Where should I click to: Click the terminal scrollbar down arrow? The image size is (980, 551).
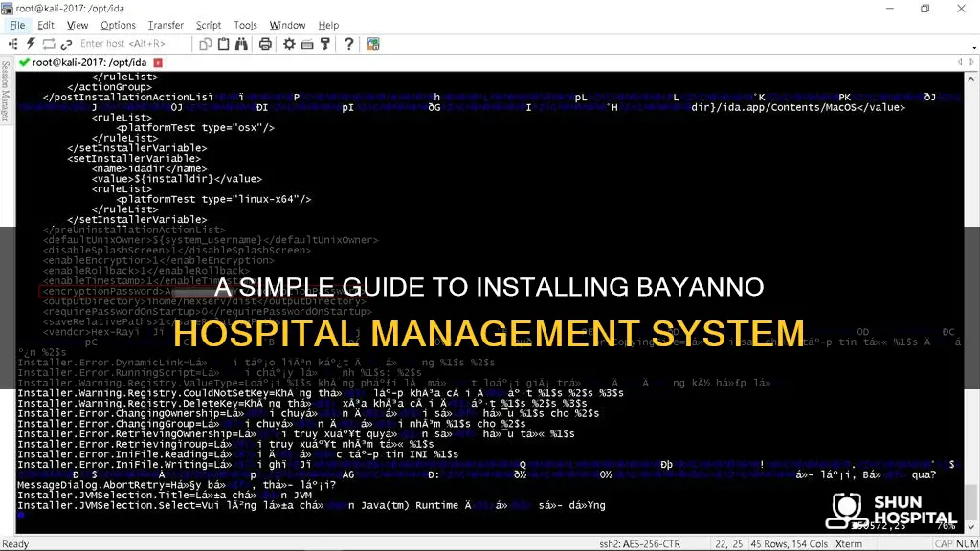coord(970,528)
